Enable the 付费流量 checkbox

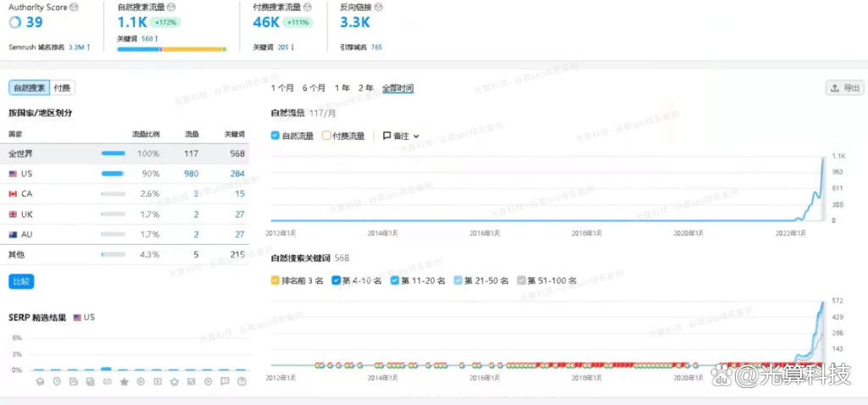tap(326, 136)
